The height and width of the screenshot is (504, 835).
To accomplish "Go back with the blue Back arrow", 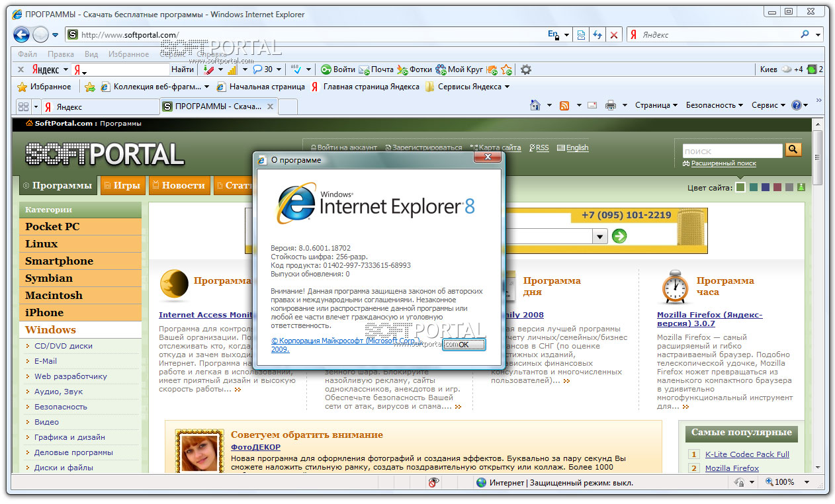I will [x=21, y=34].
